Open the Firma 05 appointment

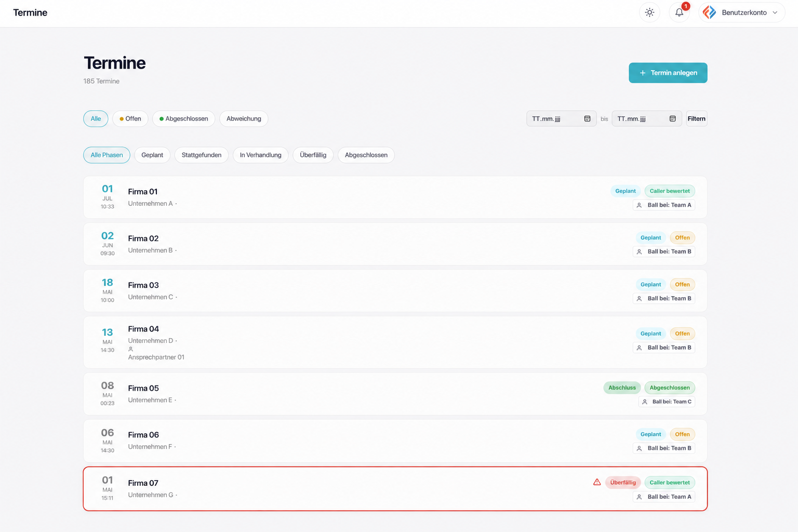tap(395, 394)
